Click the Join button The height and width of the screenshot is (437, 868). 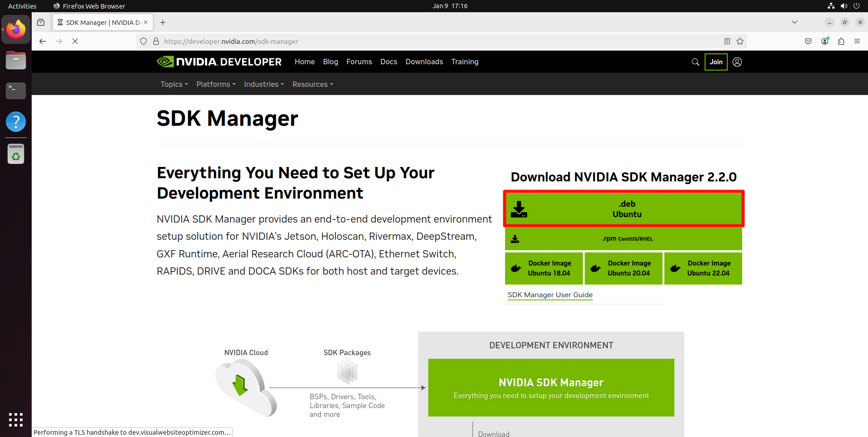pyautogui.click(x=716, y=62)
